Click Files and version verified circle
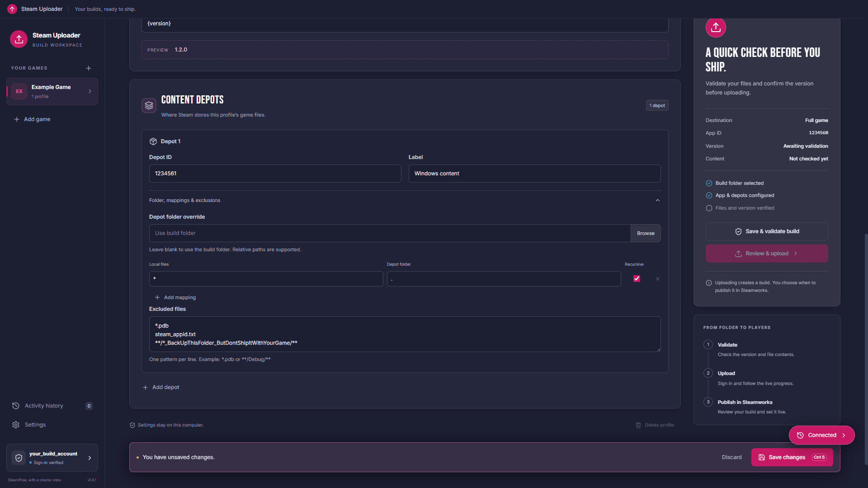Image resolution: width=868 pixels, height=488 pixels. coord(709,208)
